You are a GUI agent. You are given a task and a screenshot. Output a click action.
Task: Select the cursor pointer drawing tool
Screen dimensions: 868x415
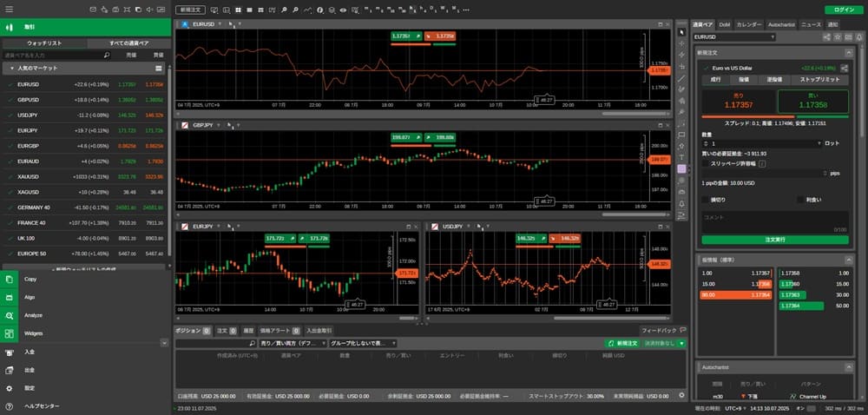point(681,31)
